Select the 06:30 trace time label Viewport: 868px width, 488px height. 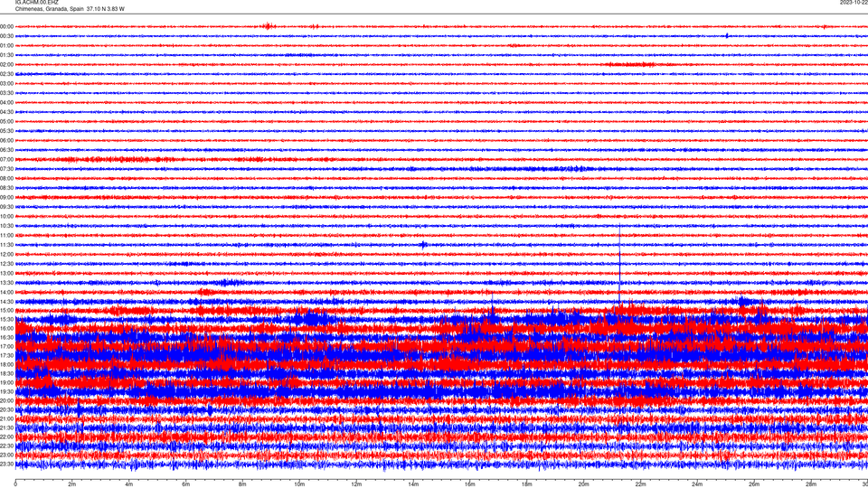tap(6, 150)
